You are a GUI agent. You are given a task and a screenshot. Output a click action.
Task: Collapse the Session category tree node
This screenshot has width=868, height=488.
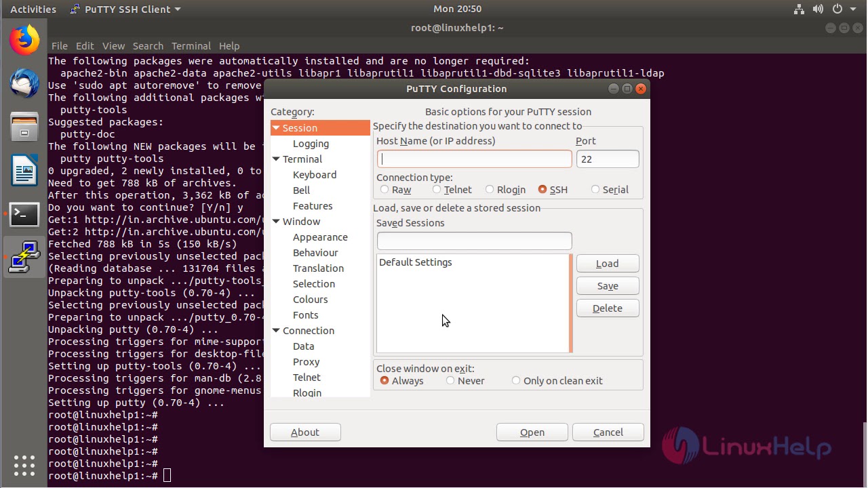[x=276, y=128]
